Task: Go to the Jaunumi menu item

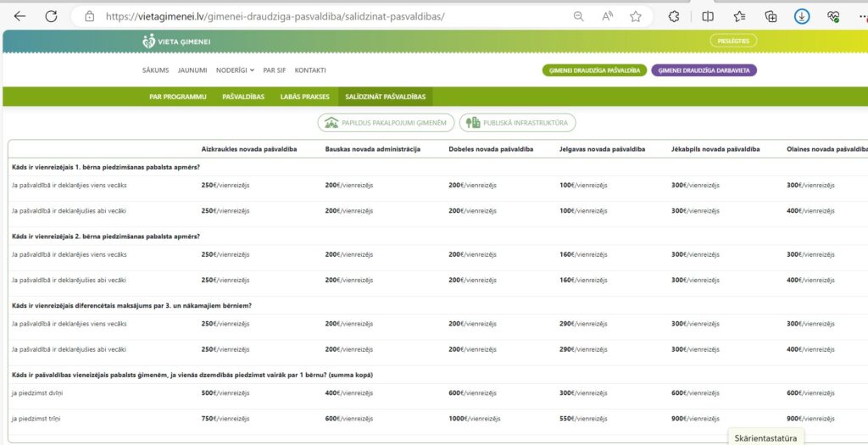Action: (x=192, y=70)
